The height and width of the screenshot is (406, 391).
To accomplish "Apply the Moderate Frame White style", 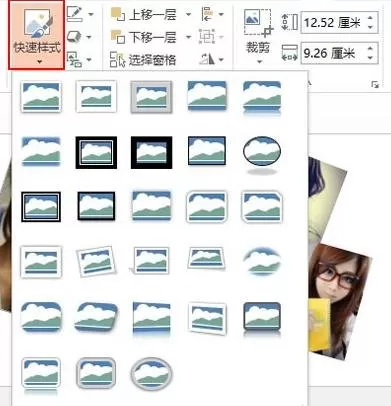I will [x=41, y=262].
